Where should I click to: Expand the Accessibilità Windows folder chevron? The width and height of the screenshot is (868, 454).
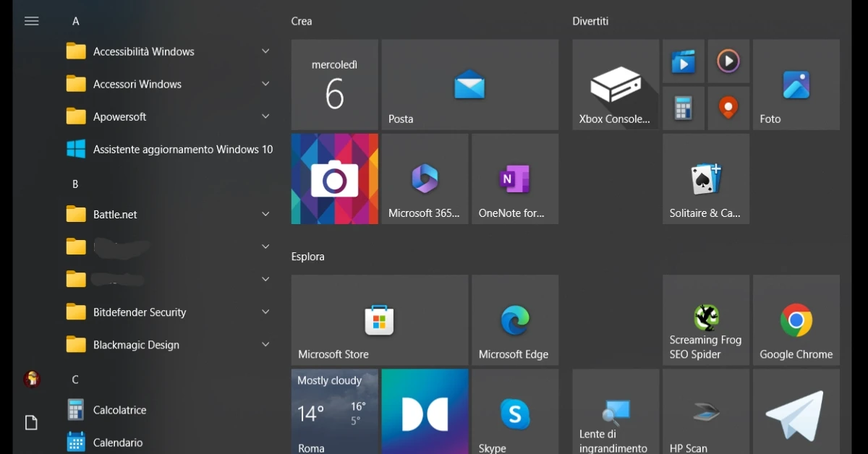pos(265,51)
